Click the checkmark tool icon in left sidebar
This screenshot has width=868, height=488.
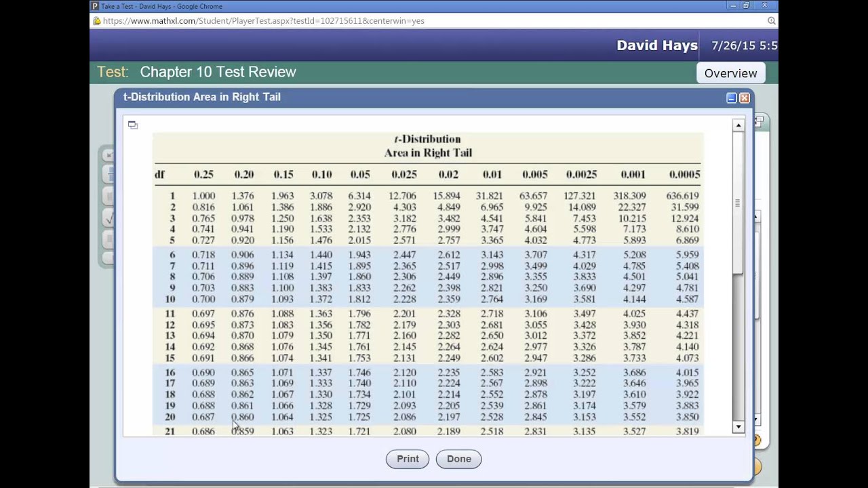[x=108, y=218]
